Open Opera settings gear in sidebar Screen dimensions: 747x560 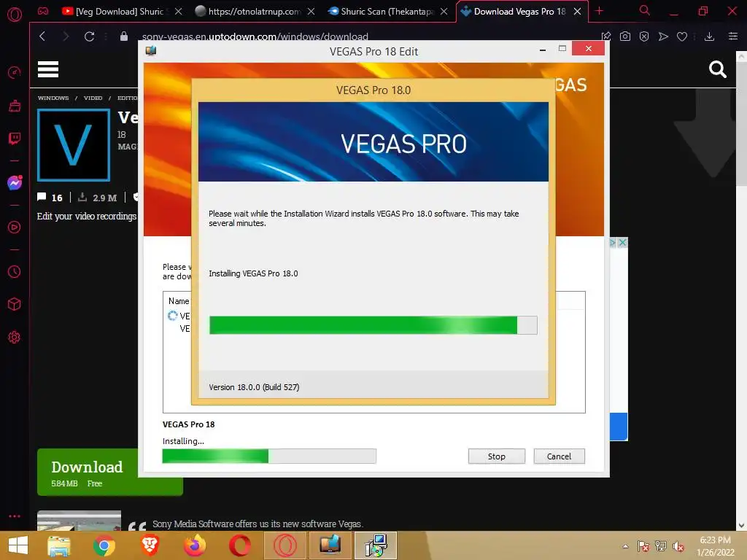(x=15, y=337)
